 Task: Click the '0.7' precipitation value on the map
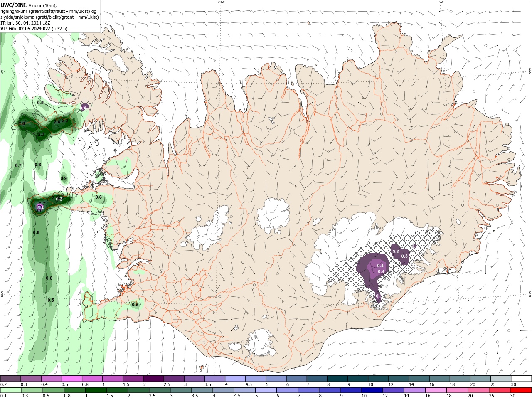[x=18, y=165]
